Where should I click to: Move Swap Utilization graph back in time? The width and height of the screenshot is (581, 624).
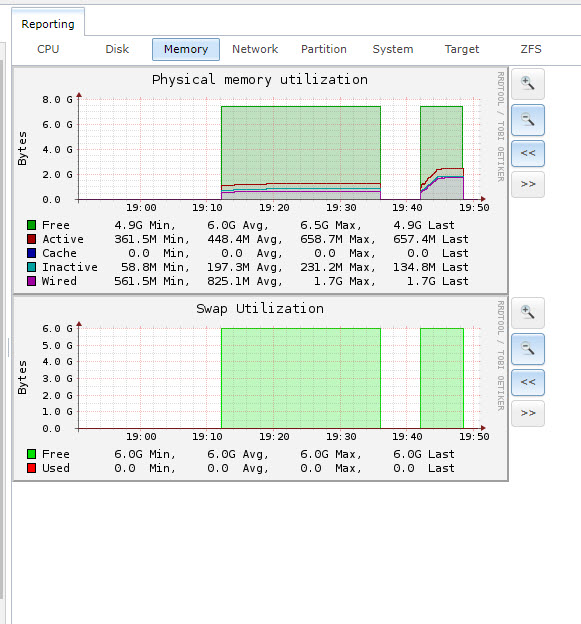528,382
